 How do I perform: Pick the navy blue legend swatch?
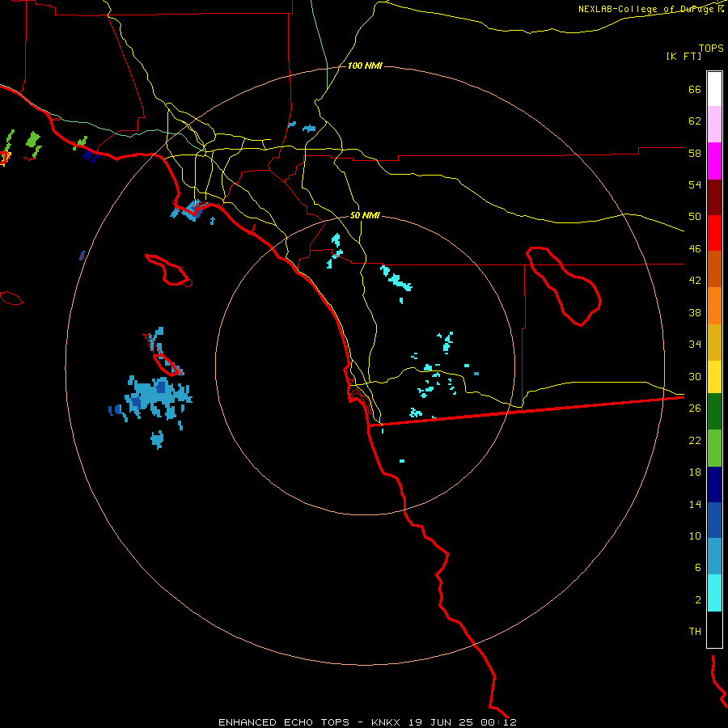click(714, 485)
